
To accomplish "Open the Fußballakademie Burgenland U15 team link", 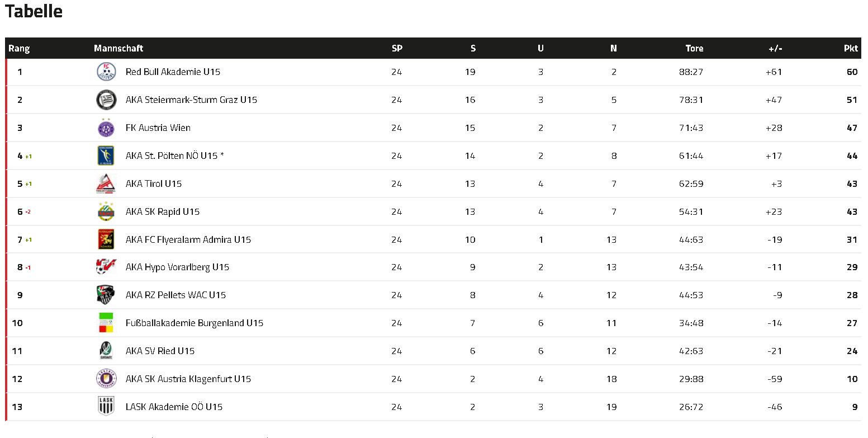I will [194, 323].
